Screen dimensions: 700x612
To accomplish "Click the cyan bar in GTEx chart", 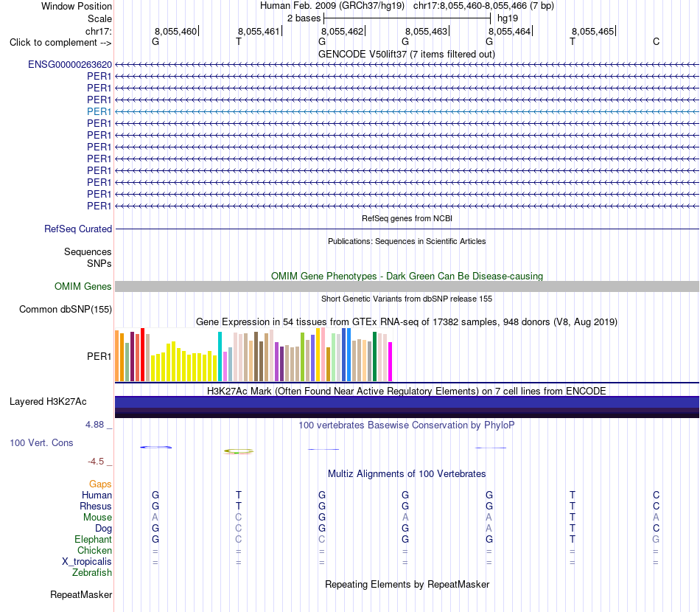I will tap(220, 356).
